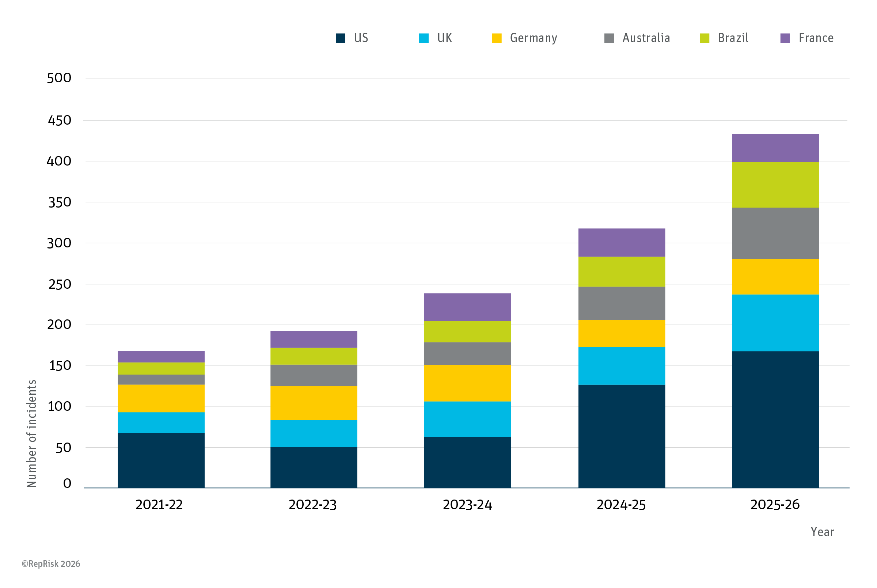The width and height of the screenshot is (877, 588).
Task: Click the UK segment of the 2024-25 bar
Action: click(x=622, y=365)
